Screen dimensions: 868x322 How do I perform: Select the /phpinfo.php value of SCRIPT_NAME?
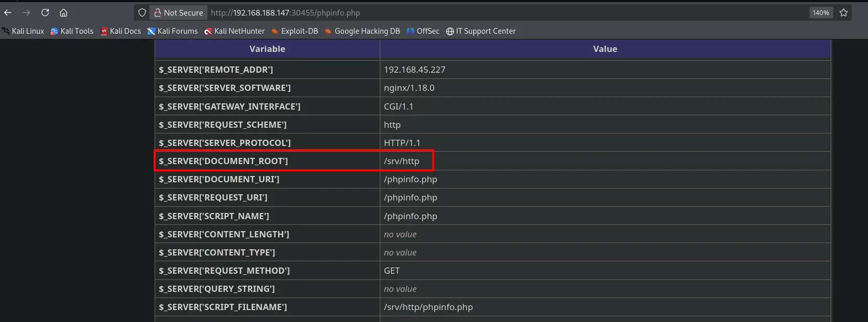[410, 216]
